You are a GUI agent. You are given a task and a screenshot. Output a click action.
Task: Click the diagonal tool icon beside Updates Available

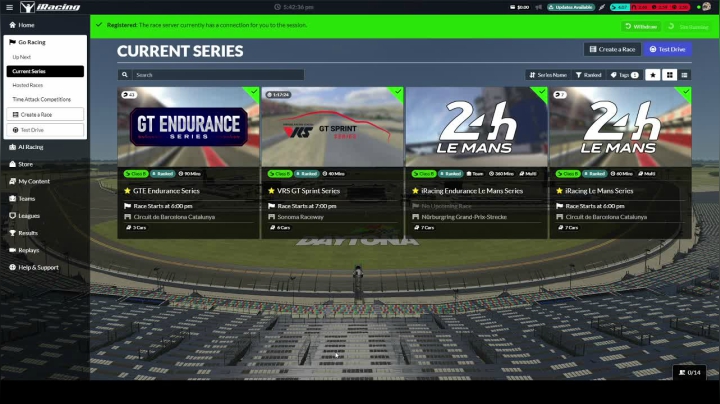602,7
